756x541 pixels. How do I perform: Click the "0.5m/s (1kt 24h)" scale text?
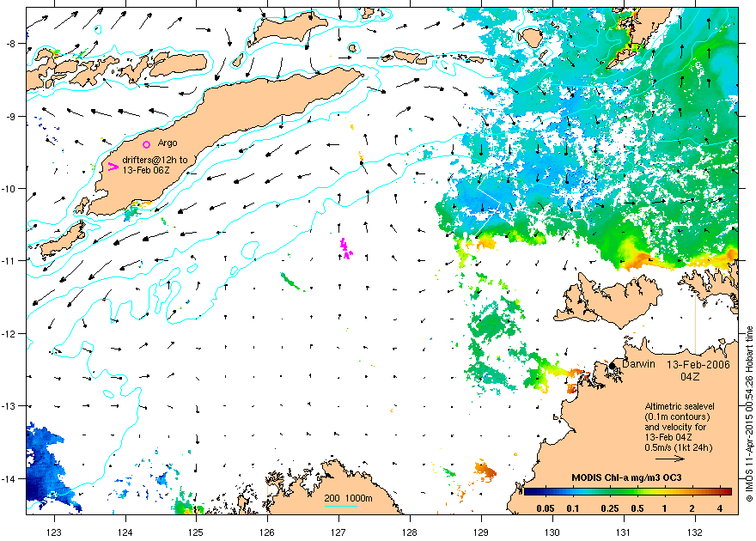[679, 447]
